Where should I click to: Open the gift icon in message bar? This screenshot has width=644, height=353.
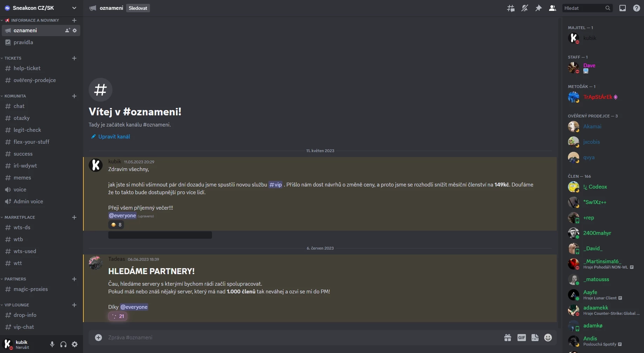[x=508, y=338]
